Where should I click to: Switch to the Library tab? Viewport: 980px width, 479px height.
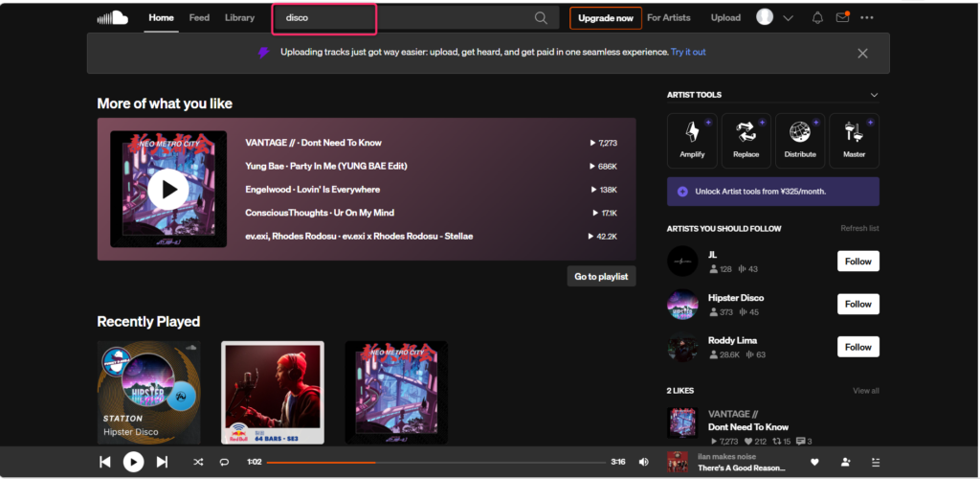239,17
